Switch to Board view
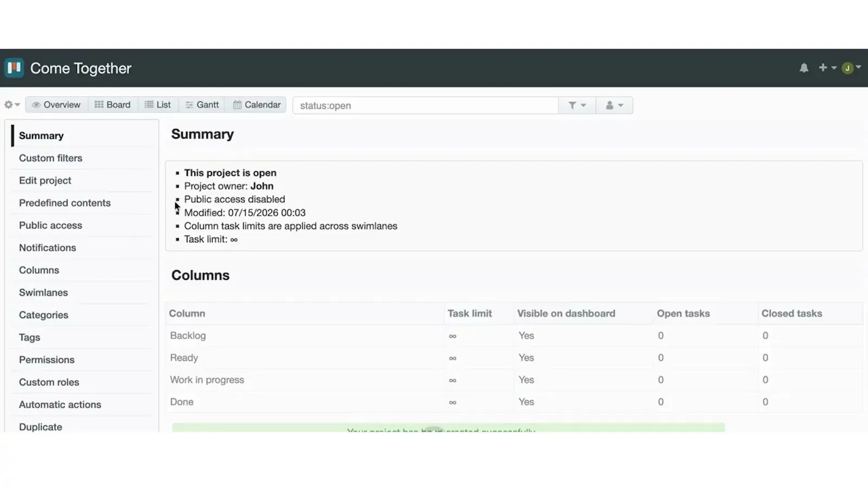This screenshot has width=868, height=488. click(x=112, y=105)
